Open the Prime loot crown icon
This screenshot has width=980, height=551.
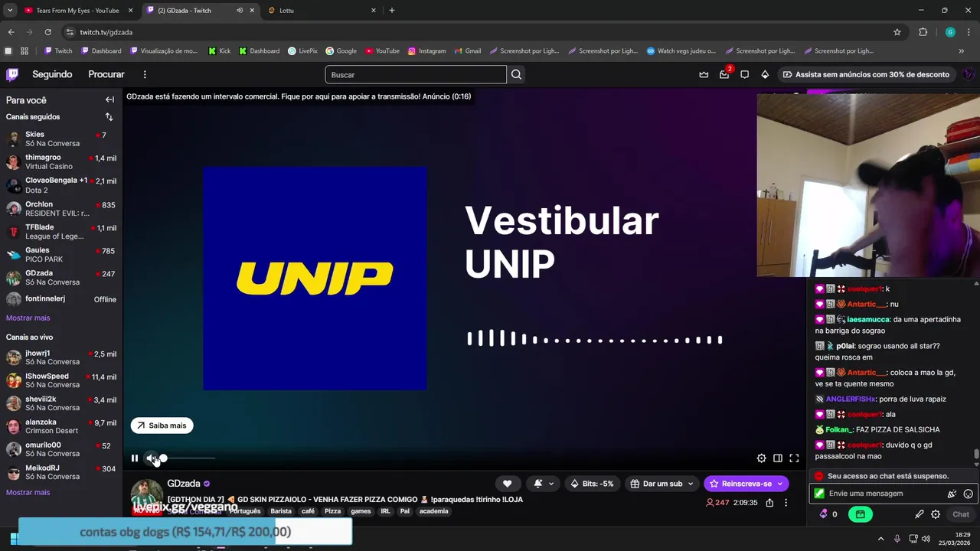[x=704, y=74]
